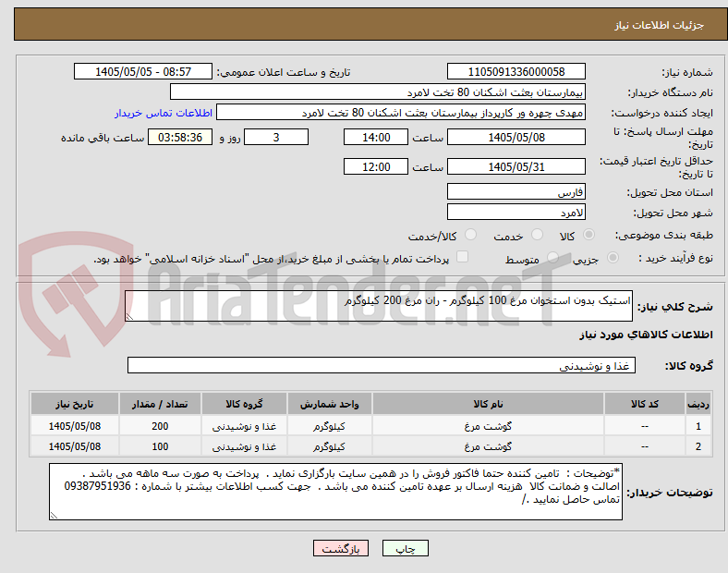728x573 pixels.
Task: Click the واحد شمارش column header
Action: click(329, 404)
